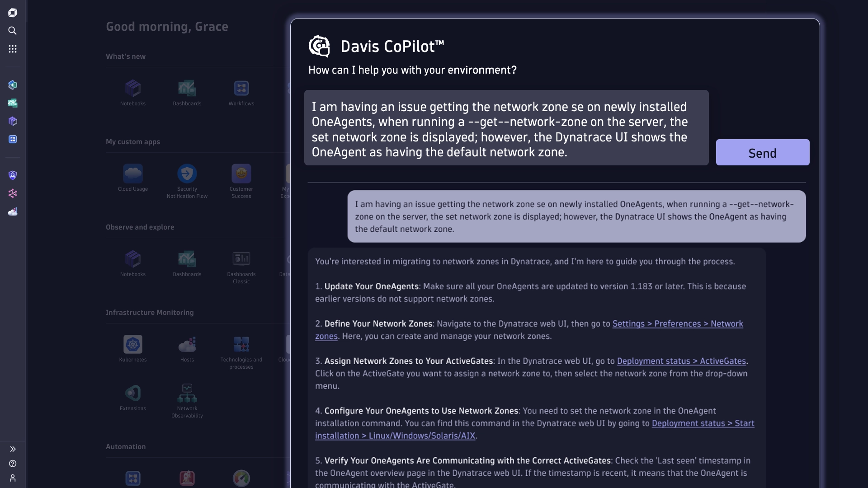Click the response's opening sentence about migrating

click(525, 262)
